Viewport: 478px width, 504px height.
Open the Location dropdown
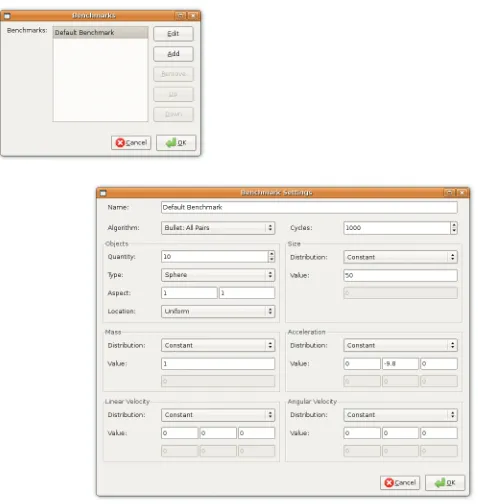pos(218,311)
